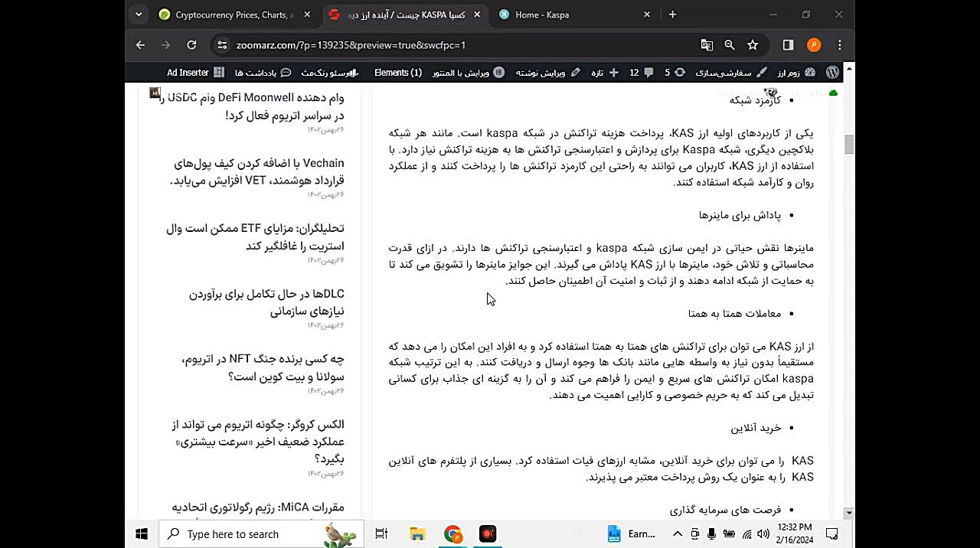Open the NFT جنگ article link
This screenshot has height=548, width=980.
point(263,367)
